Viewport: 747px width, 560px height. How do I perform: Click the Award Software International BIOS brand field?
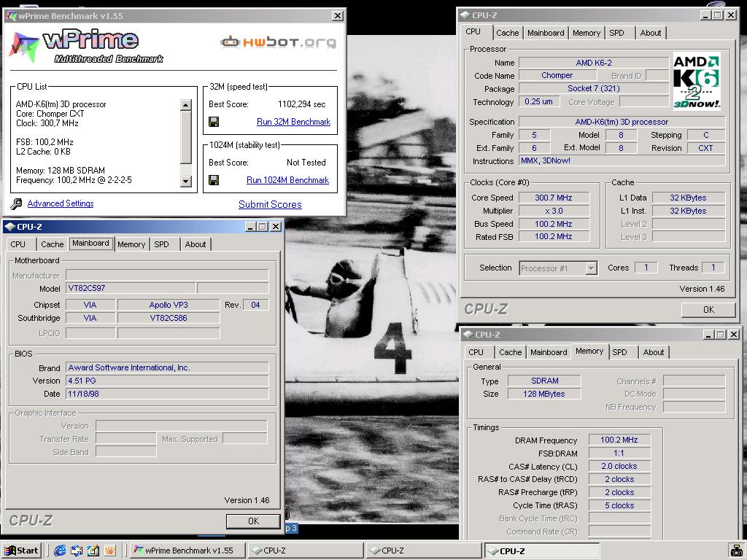167,367
